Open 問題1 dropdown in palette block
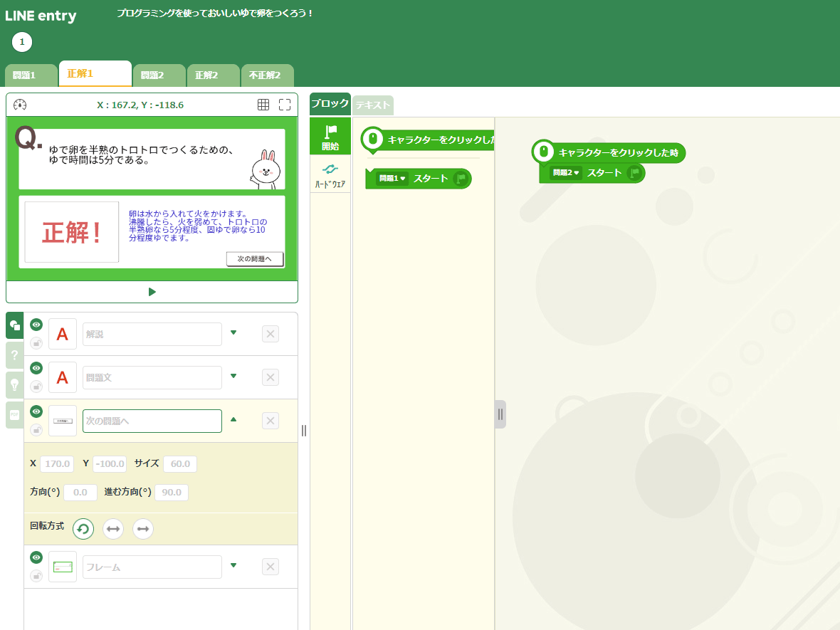The image size is (840, 630). click(x=392, y=179)
